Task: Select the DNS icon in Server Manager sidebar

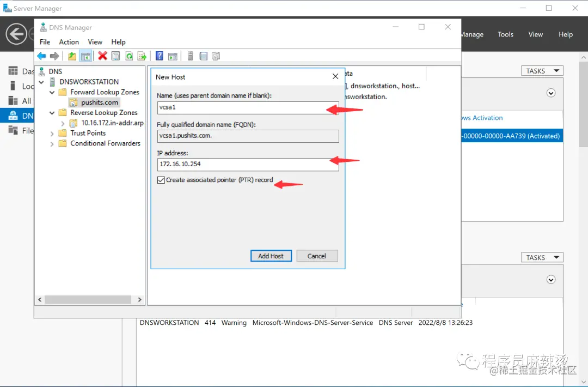Action: pyautogui.click(x=13, y=115)
